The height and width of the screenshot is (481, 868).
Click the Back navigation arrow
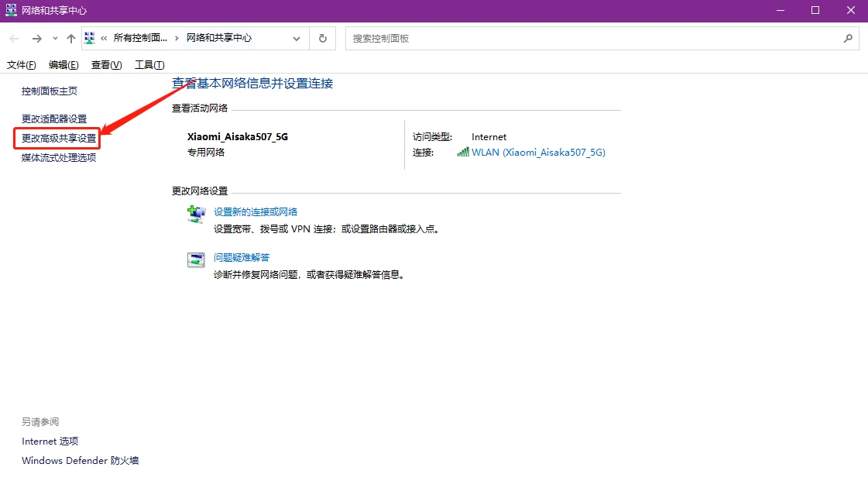tap(14, 38)
